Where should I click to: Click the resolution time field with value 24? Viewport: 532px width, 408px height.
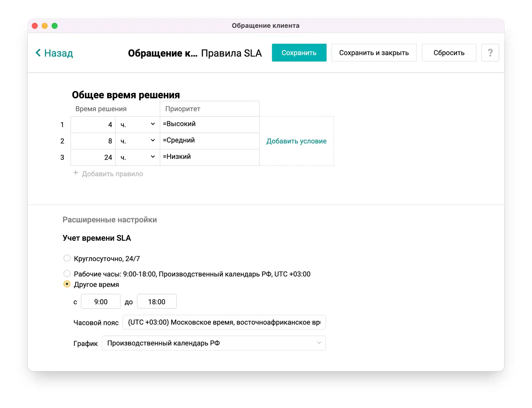[x=93, y=157]
